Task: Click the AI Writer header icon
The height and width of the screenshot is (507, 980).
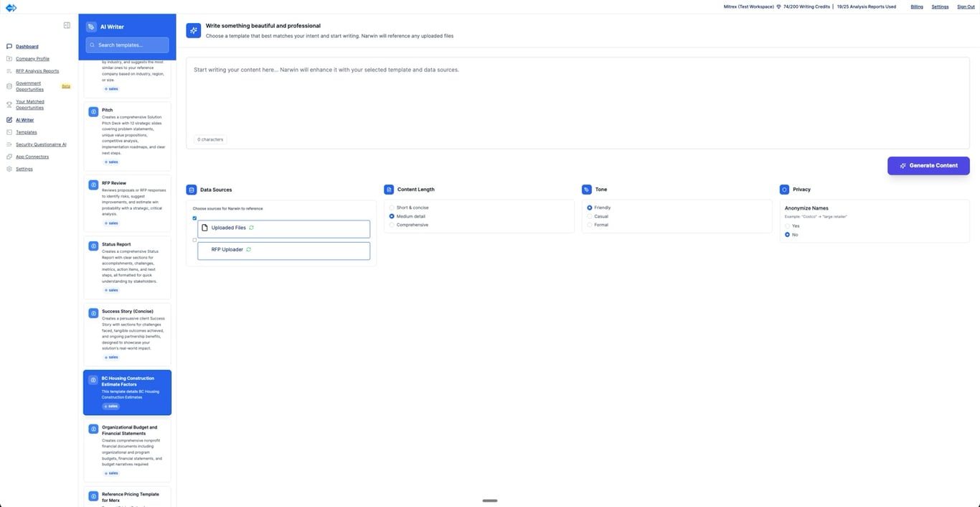Action: [x=91, y=27]
